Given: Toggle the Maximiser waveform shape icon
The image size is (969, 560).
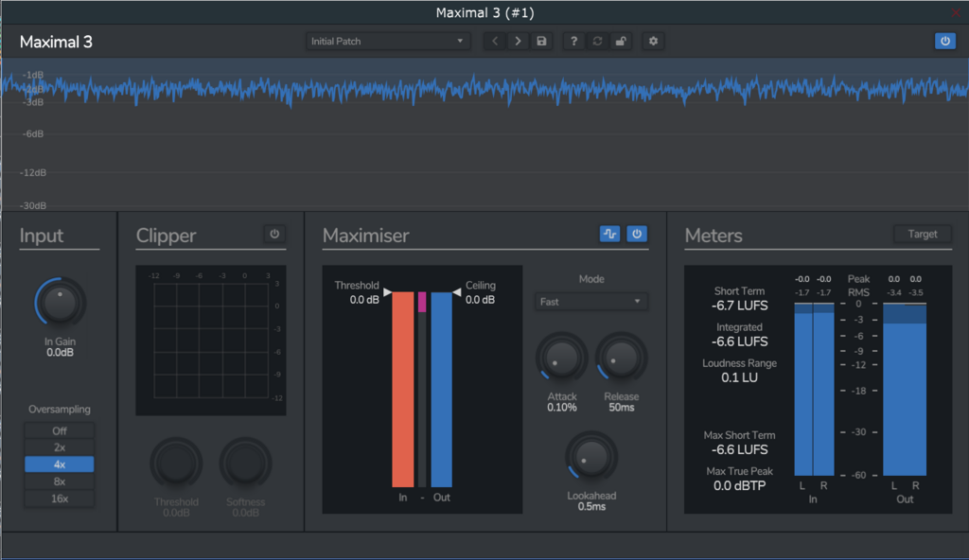Looking at the screenshot, I should pyautogui.click(x=610, y=234).
